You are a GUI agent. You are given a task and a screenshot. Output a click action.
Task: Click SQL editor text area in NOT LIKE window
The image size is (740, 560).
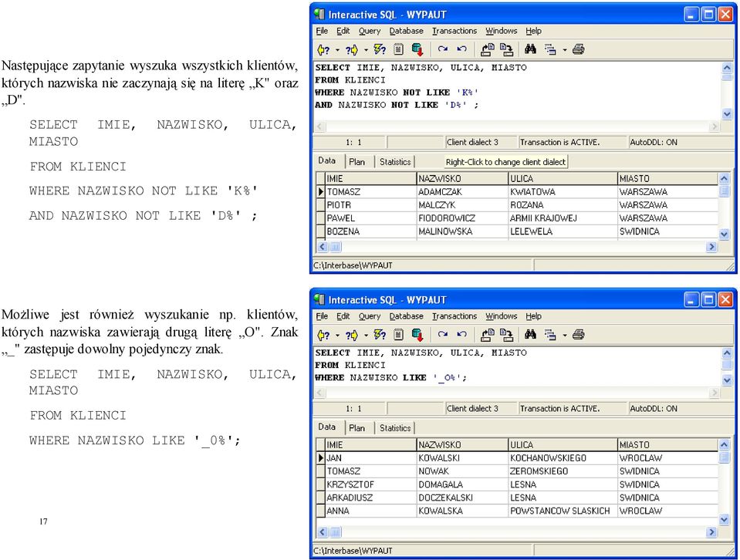coord(517,90)
